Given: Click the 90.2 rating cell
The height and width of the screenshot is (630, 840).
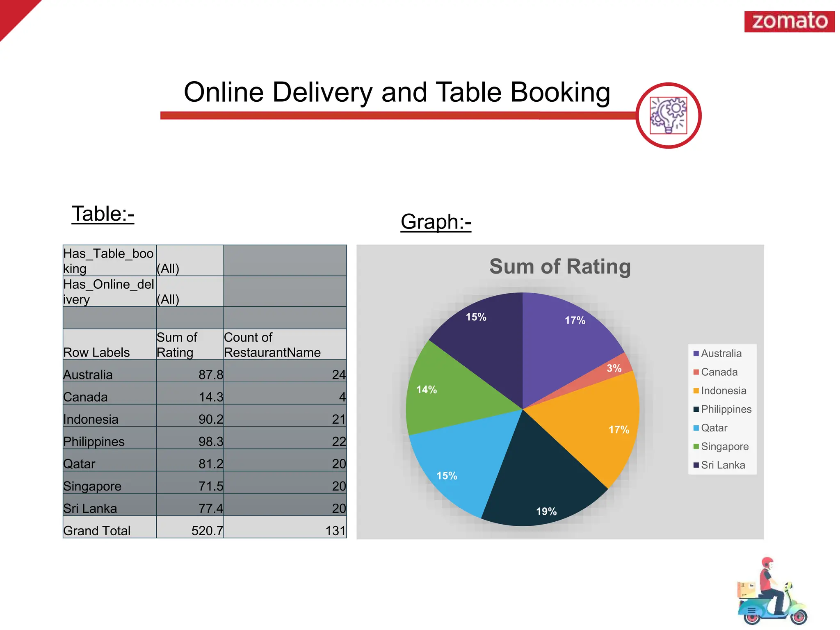Looking at the screenshot, I should click(190, 416).
